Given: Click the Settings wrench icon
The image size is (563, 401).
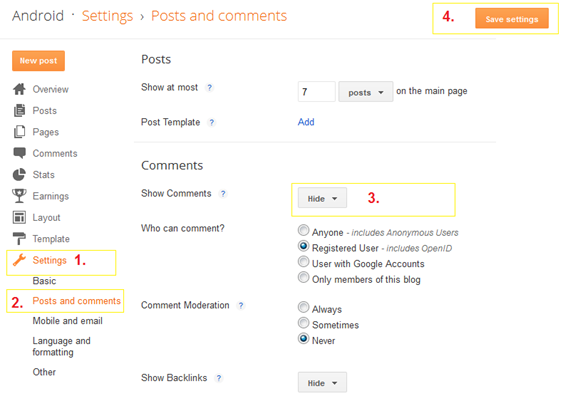Looking at the screenshot, I should (x=19, y=260).
